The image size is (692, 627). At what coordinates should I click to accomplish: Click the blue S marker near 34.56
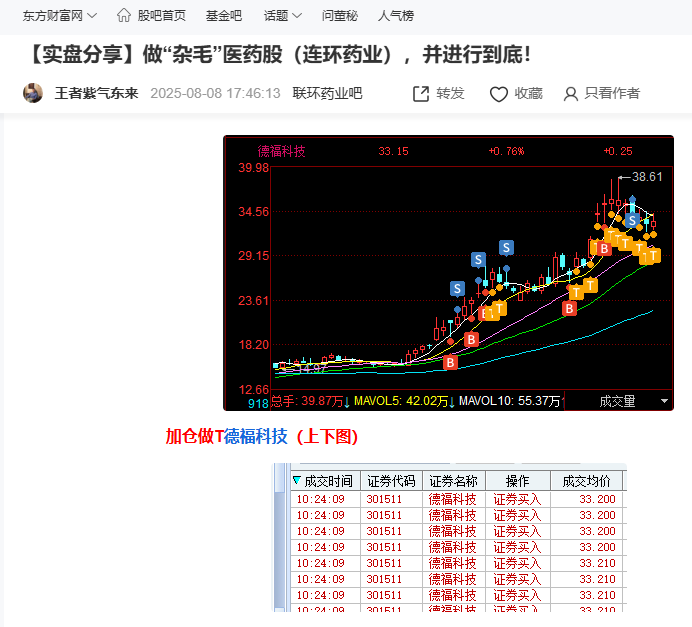click(632, 220)
